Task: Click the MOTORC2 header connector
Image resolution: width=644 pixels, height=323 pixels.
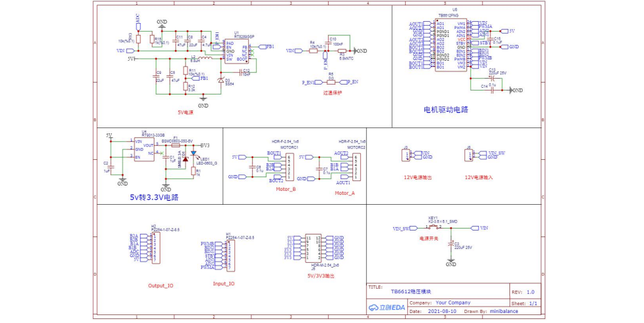Action: (357, 167)
